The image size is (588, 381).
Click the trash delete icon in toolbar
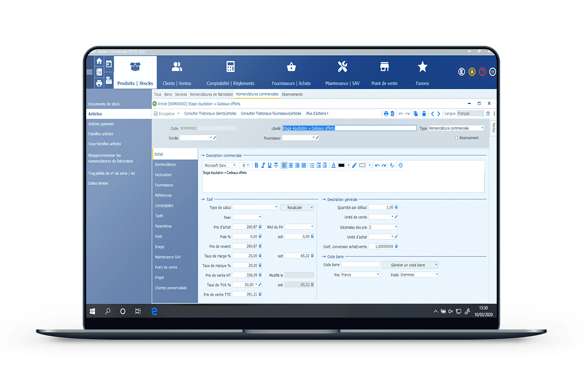coord(424,113)
